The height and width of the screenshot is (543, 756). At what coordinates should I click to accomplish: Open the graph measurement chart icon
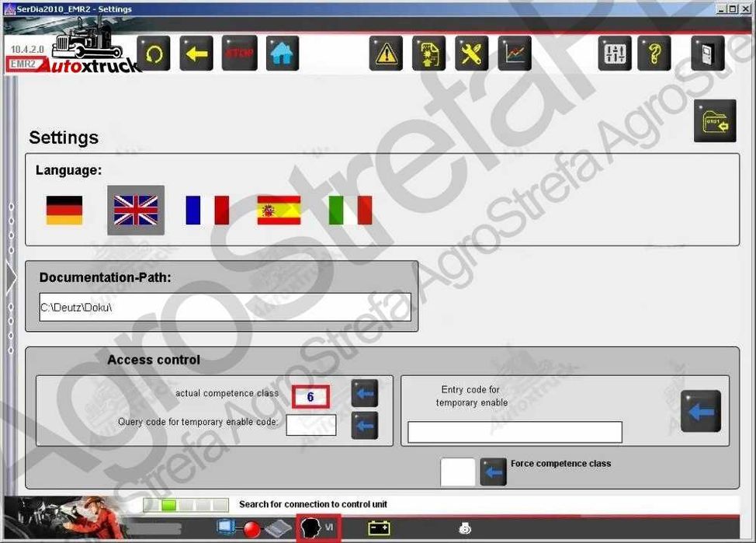pyautogui.click(x=515, y=54)
